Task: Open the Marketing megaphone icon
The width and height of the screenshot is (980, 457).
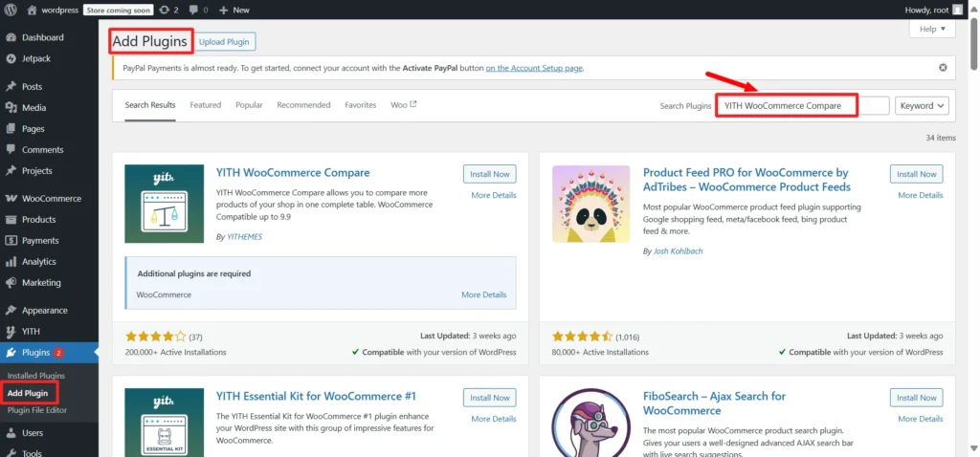Action: [11, 283]
